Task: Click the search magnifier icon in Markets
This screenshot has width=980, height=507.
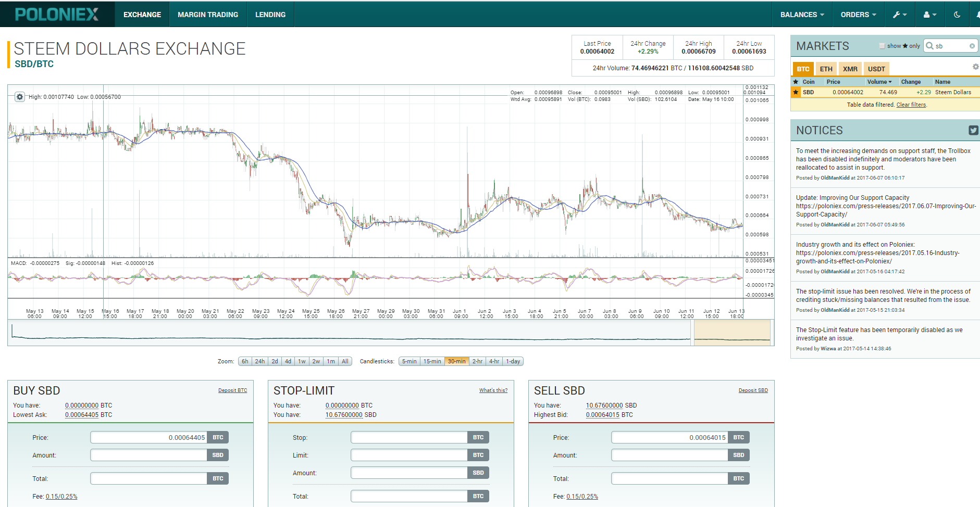Action: 929,46
